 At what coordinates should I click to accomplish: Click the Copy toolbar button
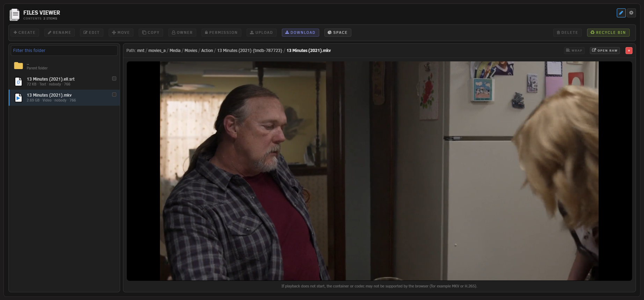click(x=151, y=32)
